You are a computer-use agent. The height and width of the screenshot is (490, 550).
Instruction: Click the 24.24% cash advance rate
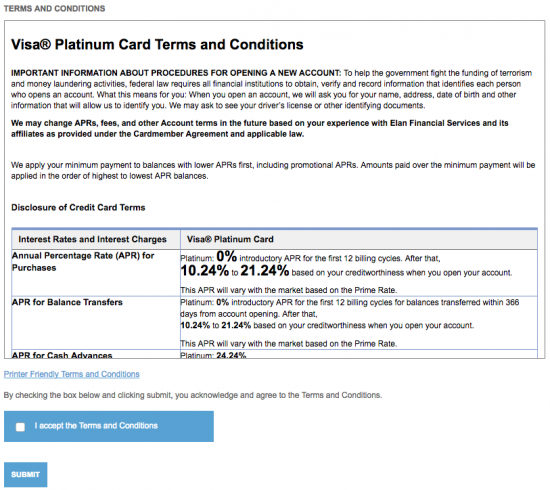[x=231, y=355]
